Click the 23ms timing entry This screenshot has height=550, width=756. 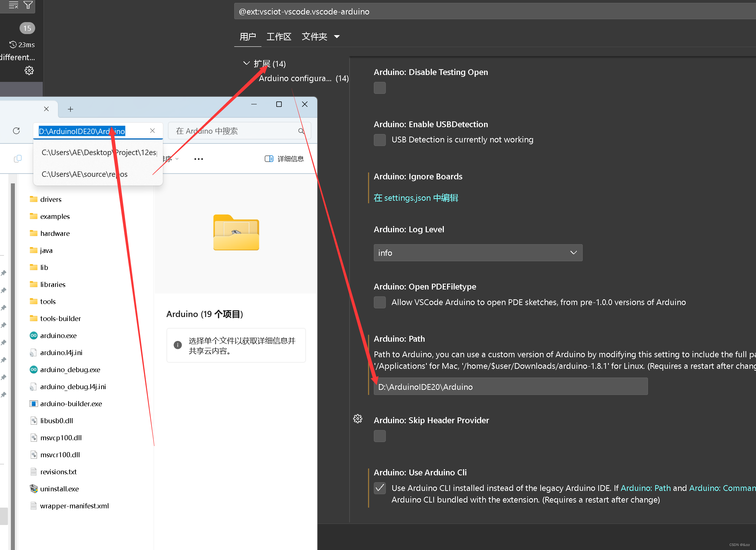click(22, 45)
